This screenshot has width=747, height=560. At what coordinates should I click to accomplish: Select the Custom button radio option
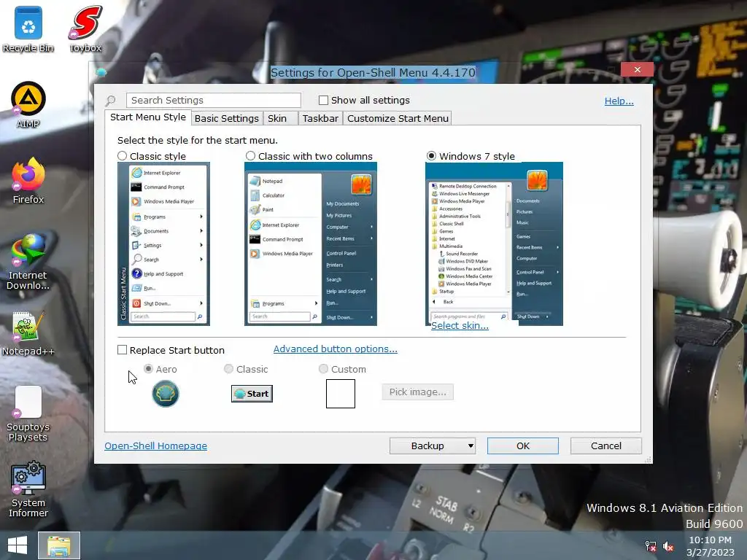[323, 368]
